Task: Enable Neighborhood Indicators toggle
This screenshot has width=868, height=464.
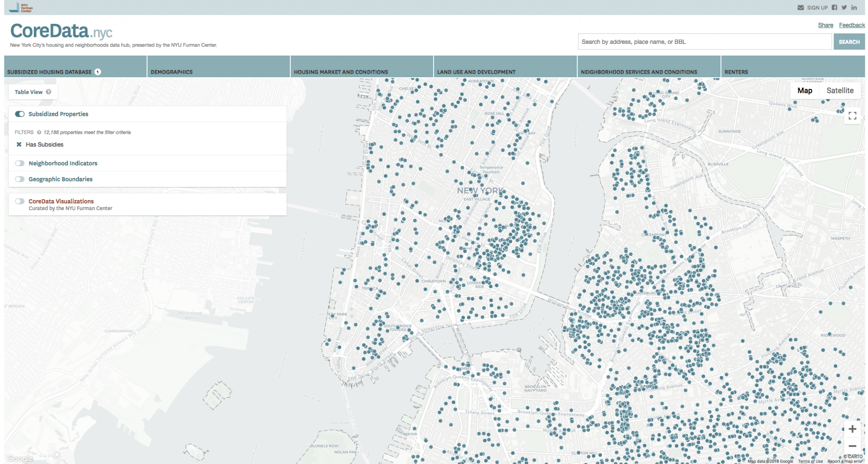Action: [20, 163]
